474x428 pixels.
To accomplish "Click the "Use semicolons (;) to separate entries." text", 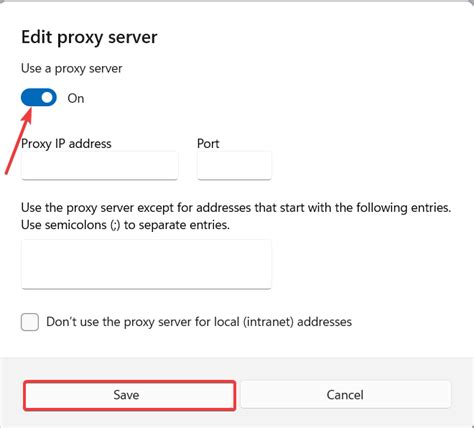I will pos(125,225).
